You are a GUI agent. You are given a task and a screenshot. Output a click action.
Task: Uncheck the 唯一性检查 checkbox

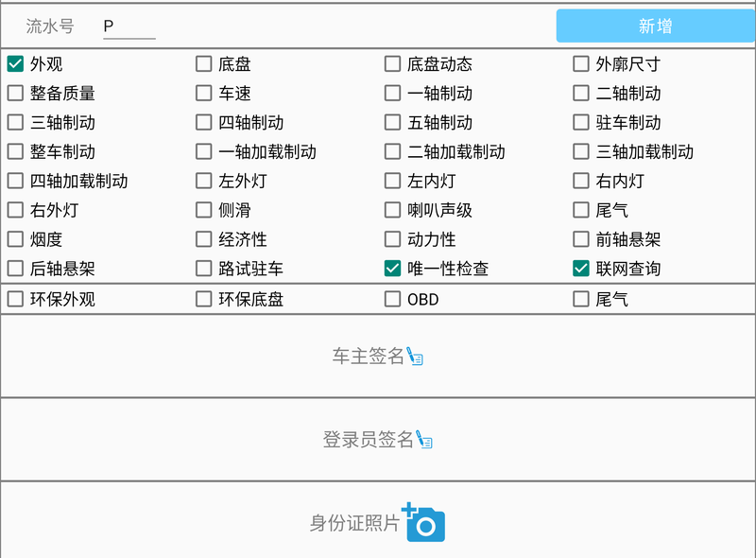point(392,269)
